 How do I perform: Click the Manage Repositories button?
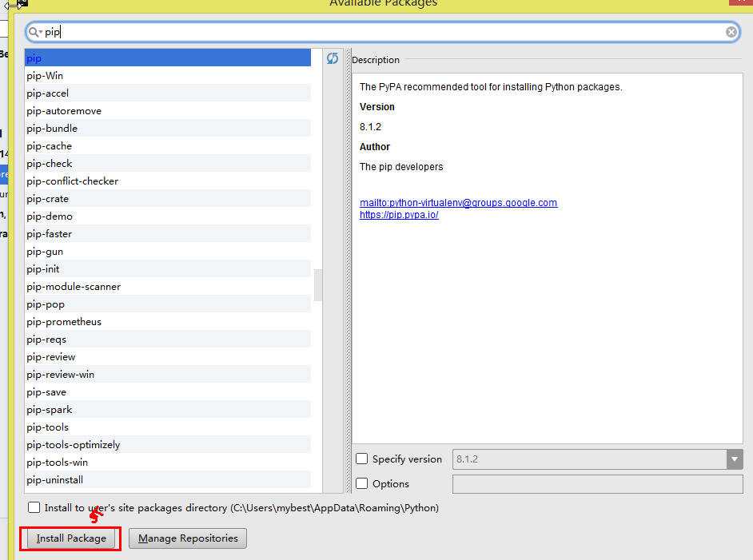pyautogui.click(x=188, y=538)
